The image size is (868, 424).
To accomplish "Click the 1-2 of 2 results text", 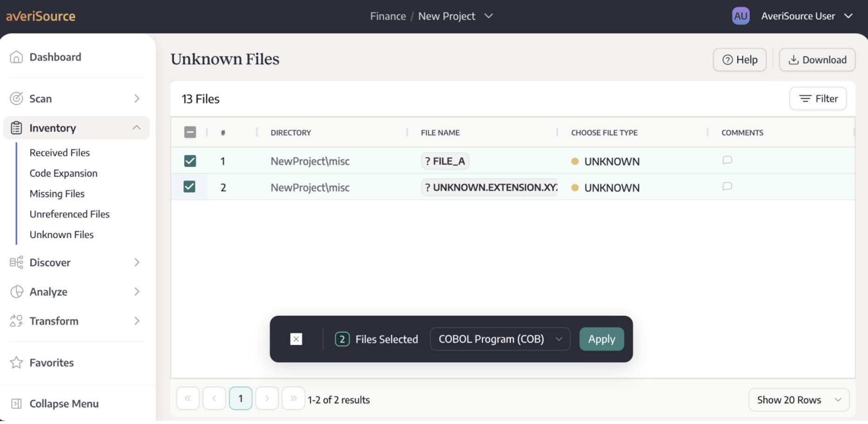I will [339, 400].
